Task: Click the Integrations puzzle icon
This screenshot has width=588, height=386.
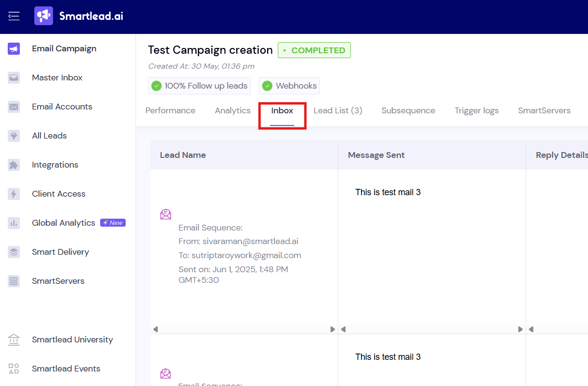Action: pyautogui.click(x=14, y=165)
